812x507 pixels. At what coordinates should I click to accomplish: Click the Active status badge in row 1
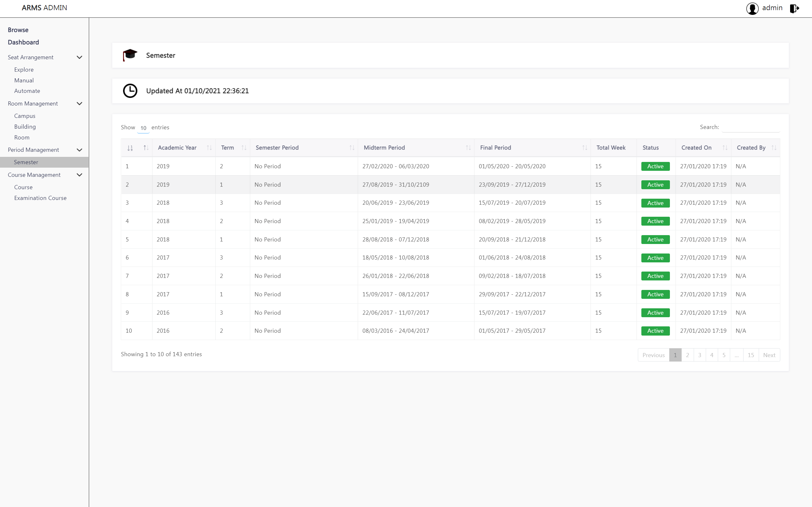point(655,166)
